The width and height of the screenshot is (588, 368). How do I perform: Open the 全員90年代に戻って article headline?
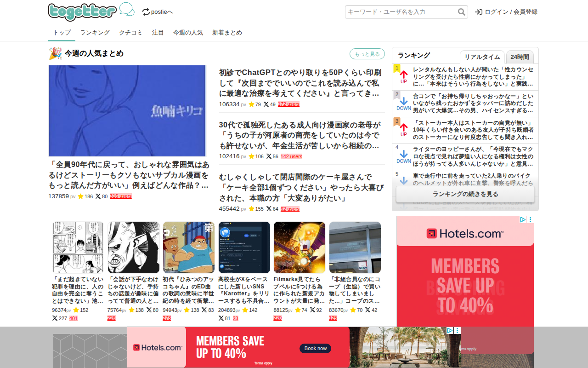tap(129, 175)
